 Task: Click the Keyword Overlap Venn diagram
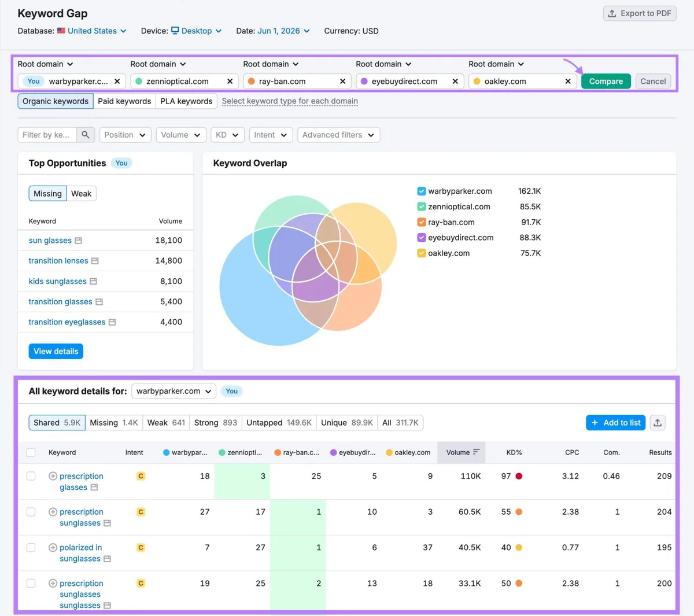pos(308,271)
